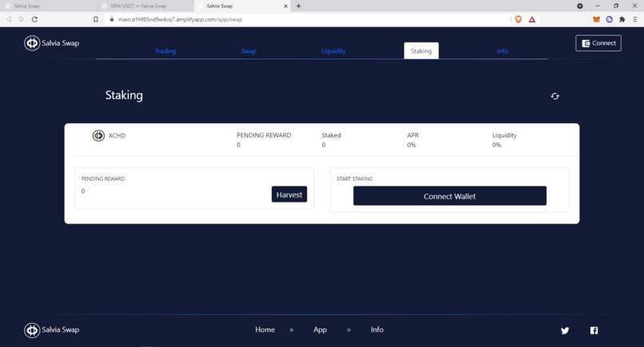Screen dimensions: 644x347
Task: Switch to first Salvia Swap browser tab
Action: [x=48, y=6]
